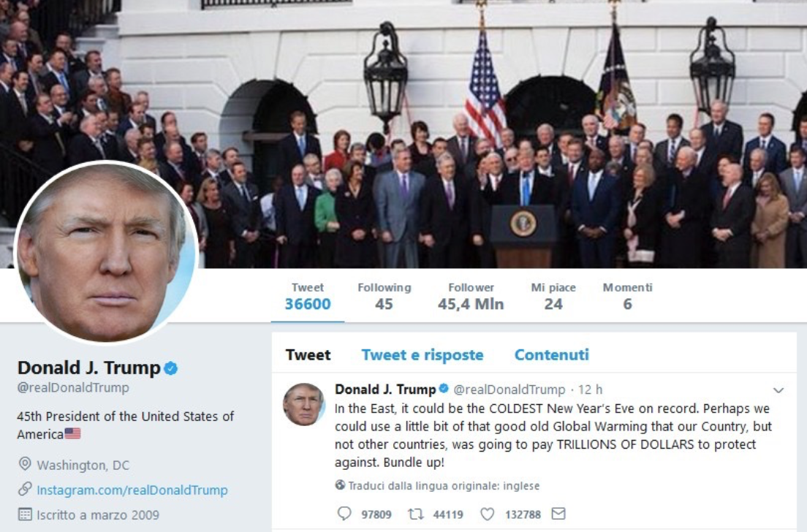Screen dimensions: 807x532
Task: Click the blue verified badge beside profile name
Action: pos(171,368)
